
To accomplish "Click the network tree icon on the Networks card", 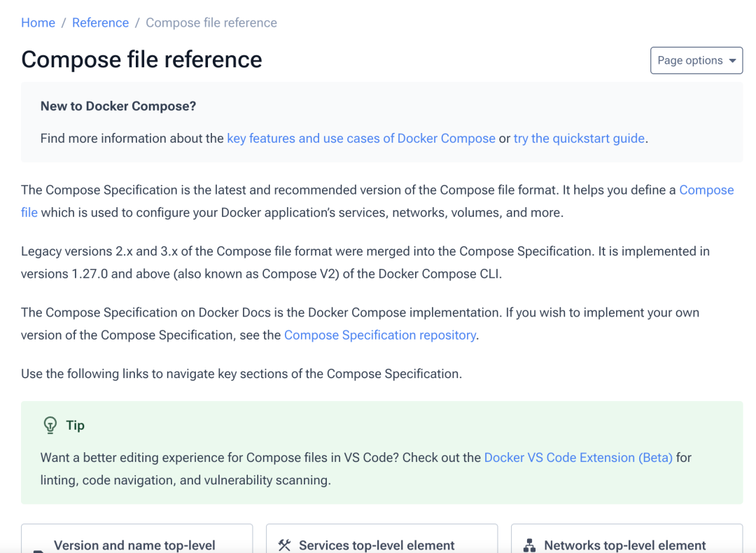I will coord(529,546).
